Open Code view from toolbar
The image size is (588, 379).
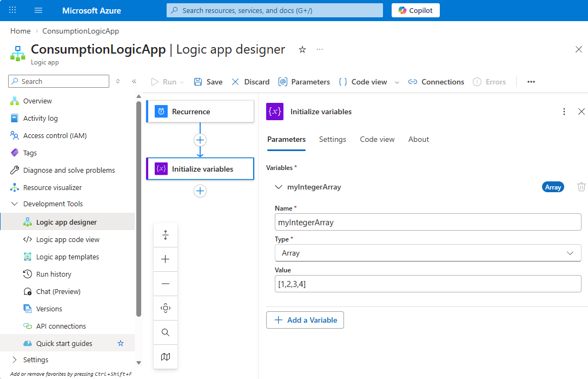(x=363, y=82)
